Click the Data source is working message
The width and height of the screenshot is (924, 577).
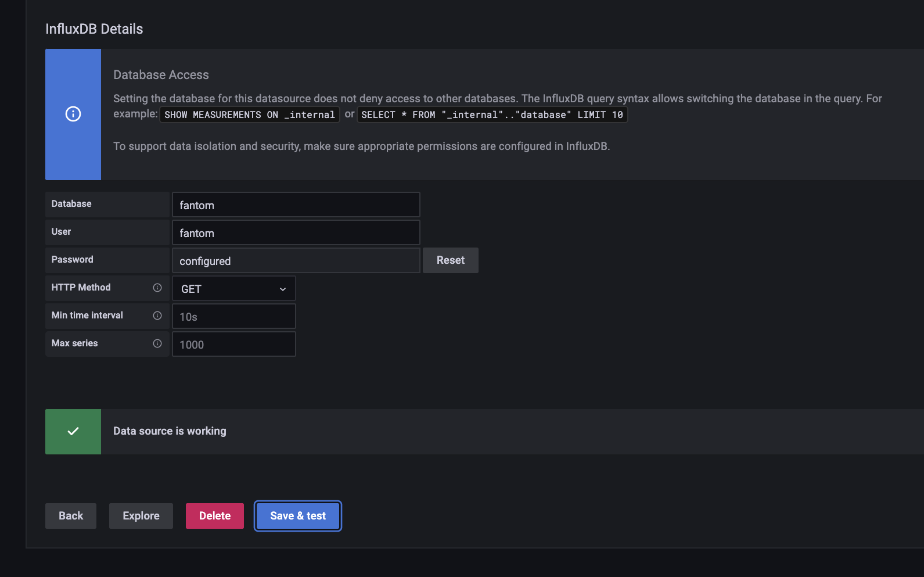[x=170, y=431]
